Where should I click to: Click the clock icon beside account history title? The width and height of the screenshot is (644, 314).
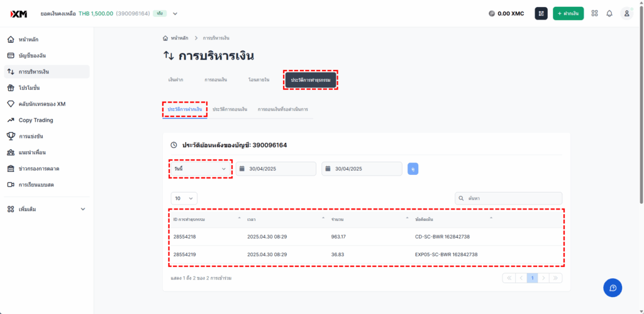[174, 145]
